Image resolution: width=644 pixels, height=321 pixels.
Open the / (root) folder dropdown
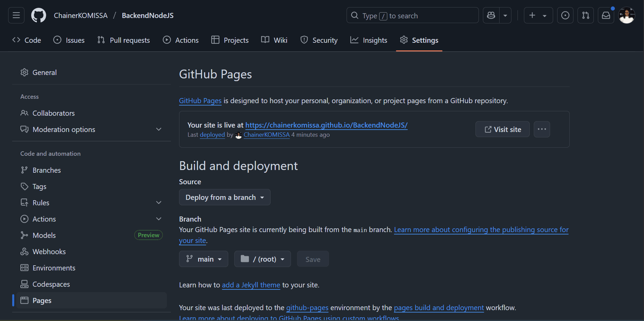[x=262, y=259]
